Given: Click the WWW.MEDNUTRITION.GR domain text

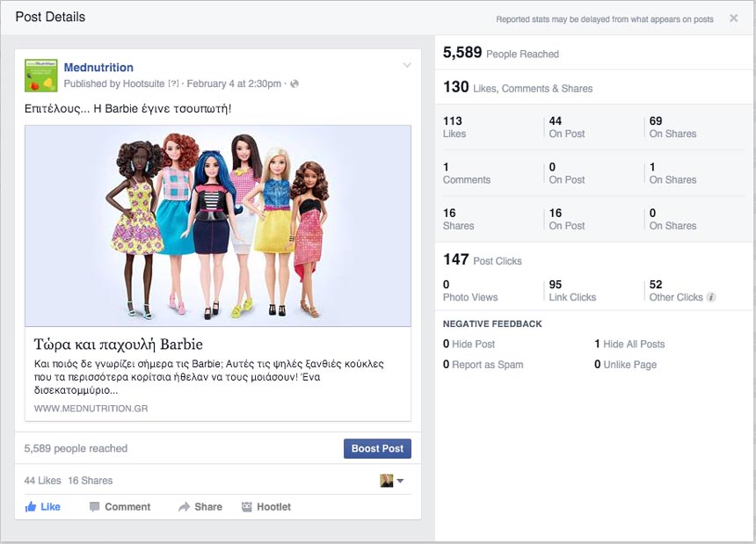Looking at the screenshot, I should coord(91,409).
